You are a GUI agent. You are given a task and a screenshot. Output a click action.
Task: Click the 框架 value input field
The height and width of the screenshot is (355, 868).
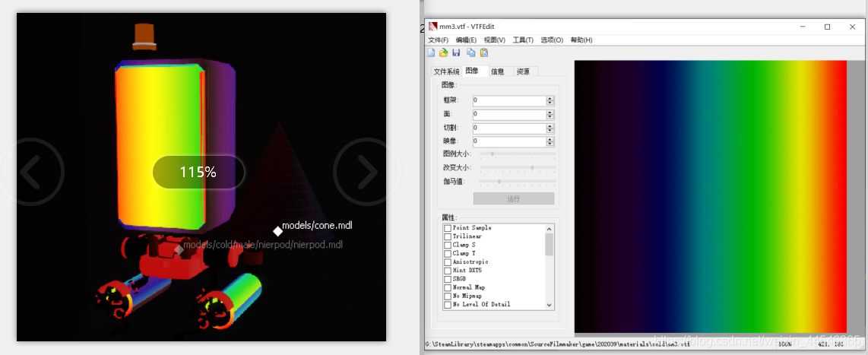tap(509, 101)
